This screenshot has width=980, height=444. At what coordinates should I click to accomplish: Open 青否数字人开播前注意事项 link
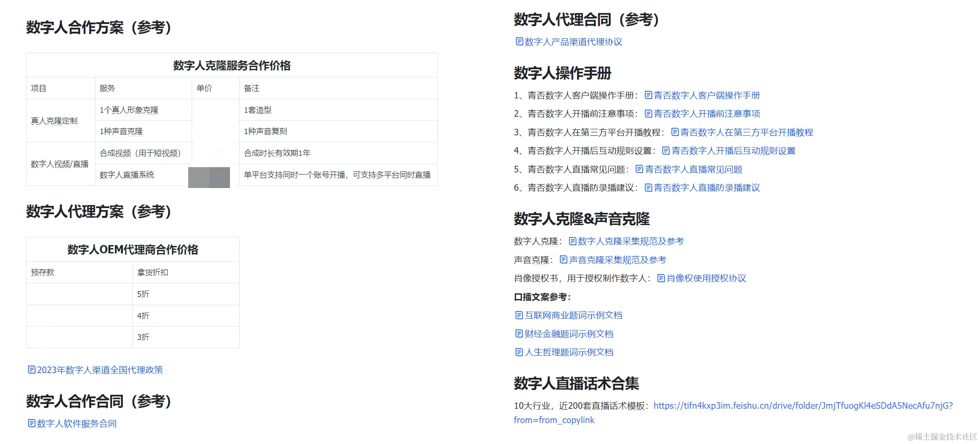(x=707, y=114)
